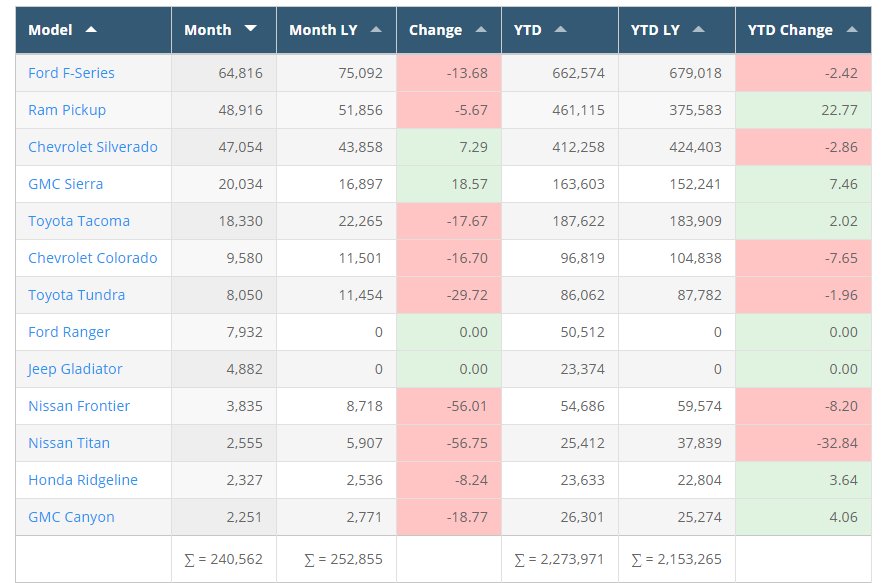Sort descending arrow beside Month header
Viewport: 885px width, 583px height.
click(x=251, y=28)
